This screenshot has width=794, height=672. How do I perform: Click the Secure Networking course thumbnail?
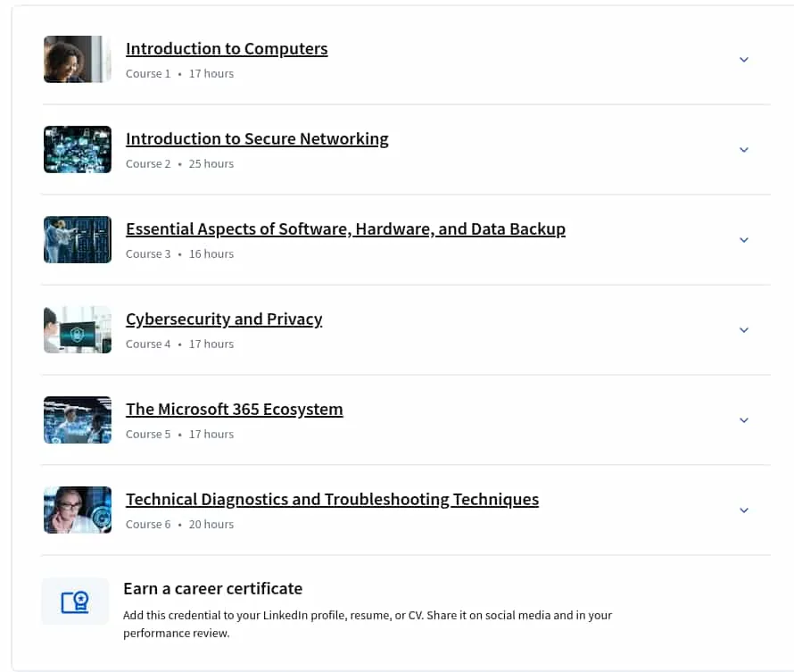(78, 149)
